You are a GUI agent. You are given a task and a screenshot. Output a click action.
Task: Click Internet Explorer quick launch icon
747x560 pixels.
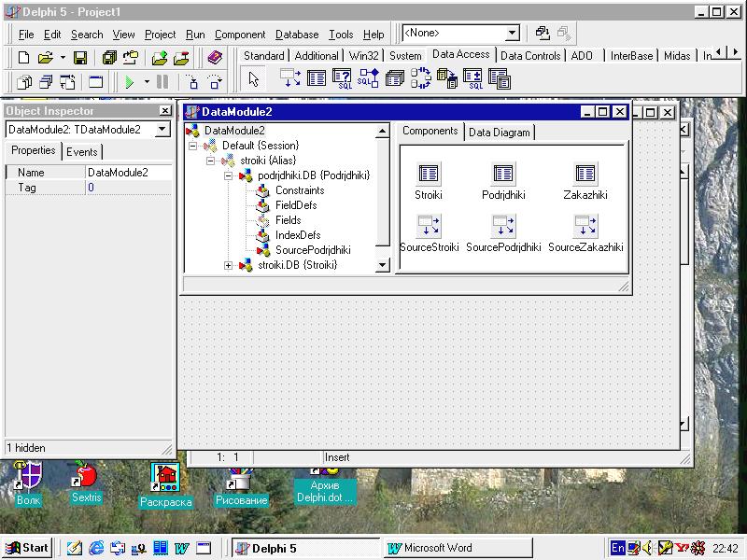coord(96,548)
